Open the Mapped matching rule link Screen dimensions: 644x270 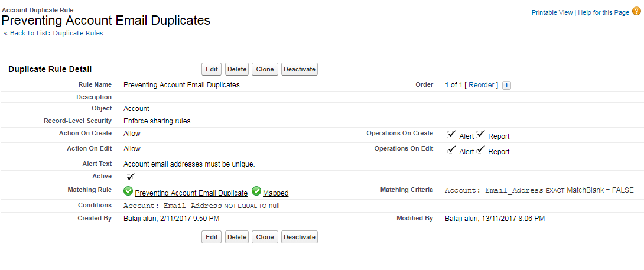pyautogui.click(x=275, y=193)
